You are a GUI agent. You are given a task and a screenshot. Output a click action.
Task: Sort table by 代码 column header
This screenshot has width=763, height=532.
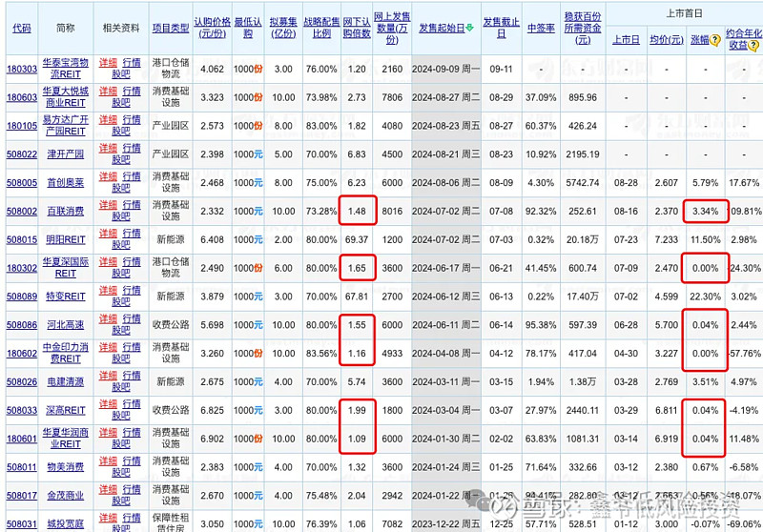(22, 29)
